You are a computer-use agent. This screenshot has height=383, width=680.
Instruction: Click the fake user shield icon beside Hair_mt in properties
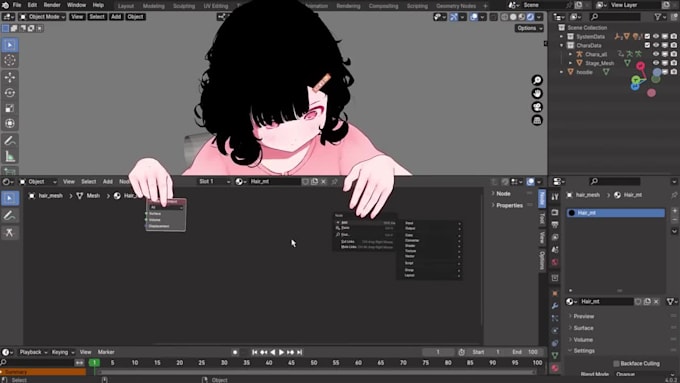(x=638, y=301)
